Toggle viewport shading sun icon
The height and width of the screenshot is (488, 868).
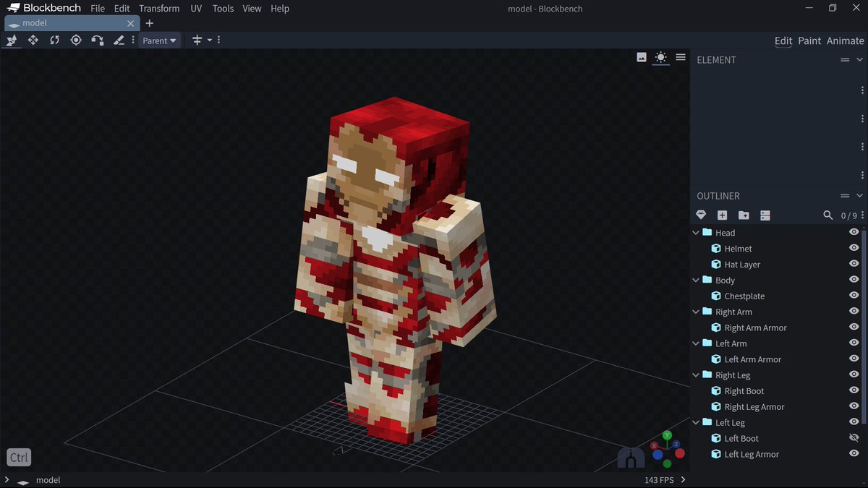click(660, 57)
